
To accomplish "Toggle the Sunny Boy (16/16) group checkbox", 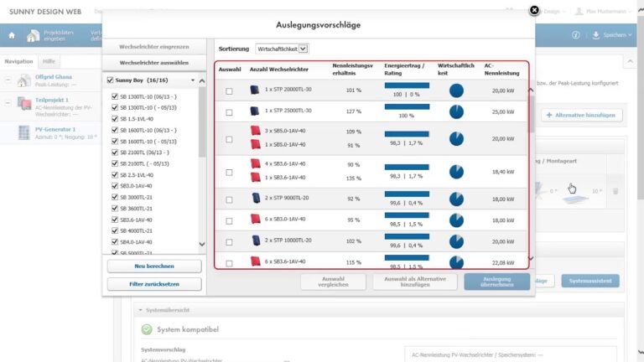I will (x=109, y=80).
